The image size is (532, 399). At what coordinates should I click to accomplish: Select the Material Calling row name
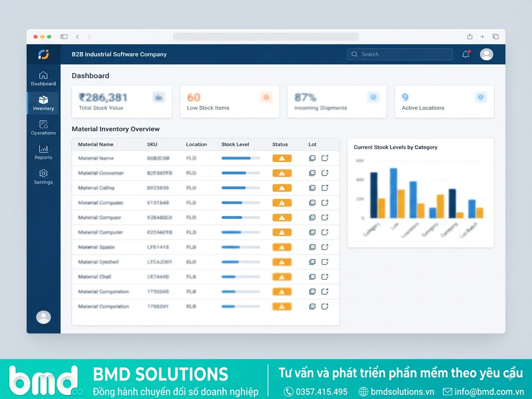point(96,188)
